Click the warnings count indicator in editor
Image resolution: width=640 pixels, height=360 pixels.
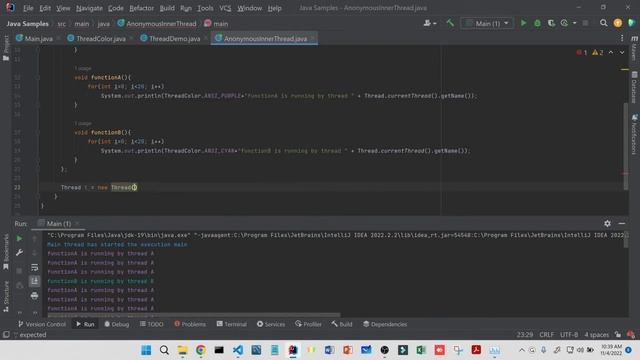[598, 52]
